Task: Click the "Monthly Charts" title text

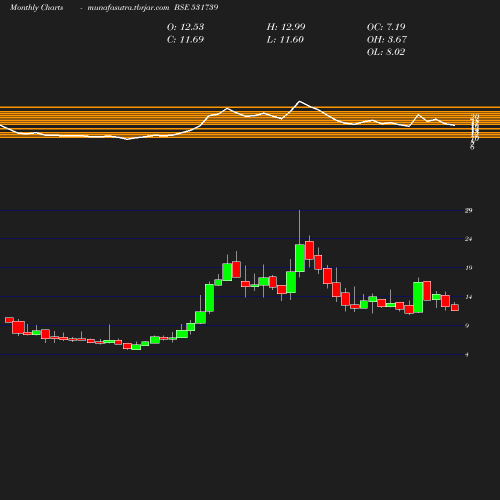Action: click(36, 7)
